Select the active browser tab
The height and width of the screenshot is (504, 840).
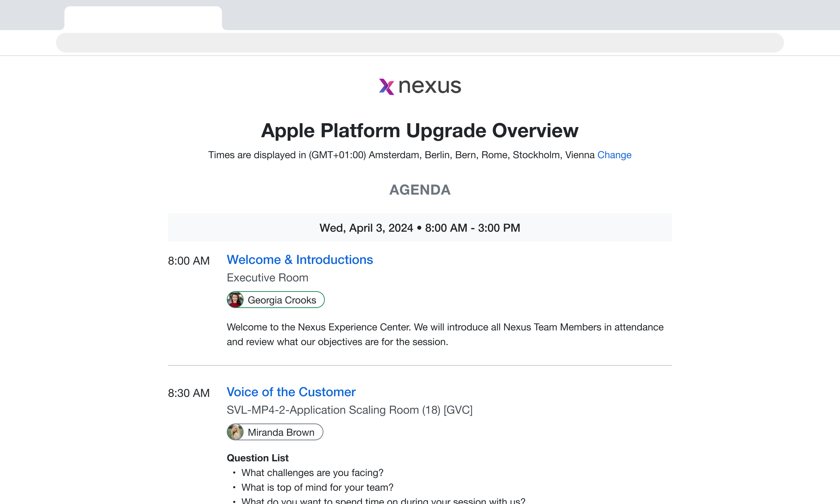point(143,18)
